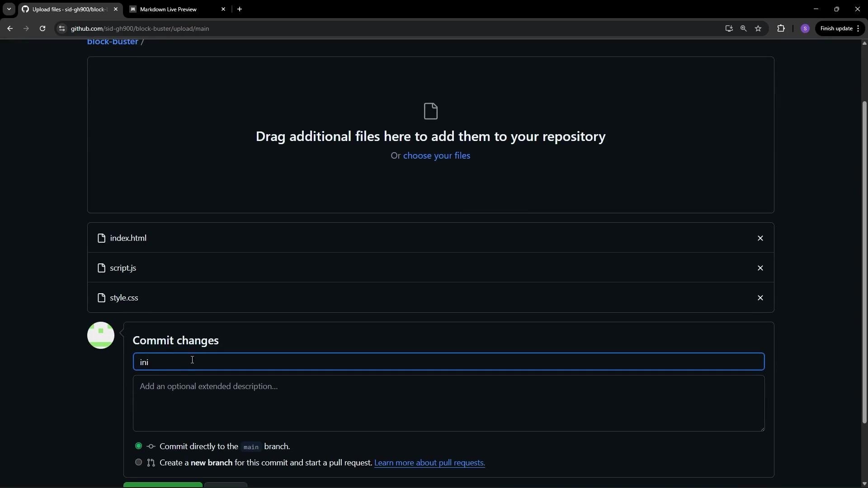The image size is (868, 488).
Task: Open the choose your files link
Action: [x=436, y=155]
